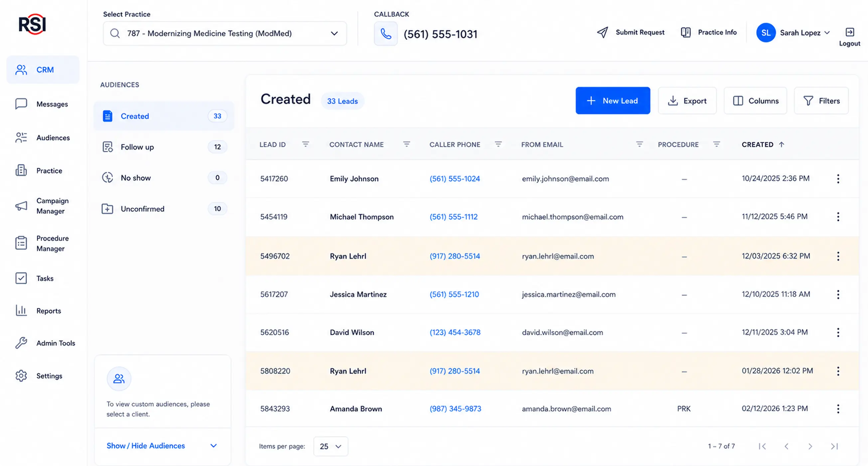The height and width of the screenshot is (466, 868).
Task: Select the No show audience
Action: [x=164, y=178]
